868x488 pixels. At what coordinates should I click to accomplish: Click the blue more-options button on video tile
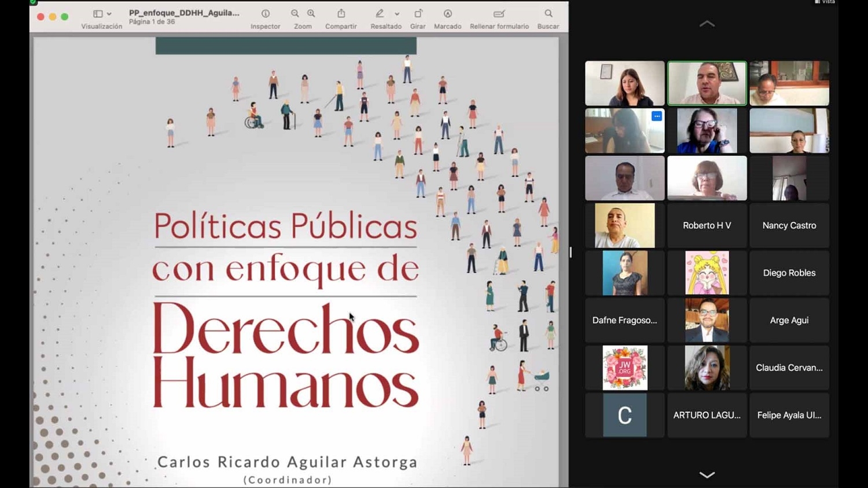(657, 116)
